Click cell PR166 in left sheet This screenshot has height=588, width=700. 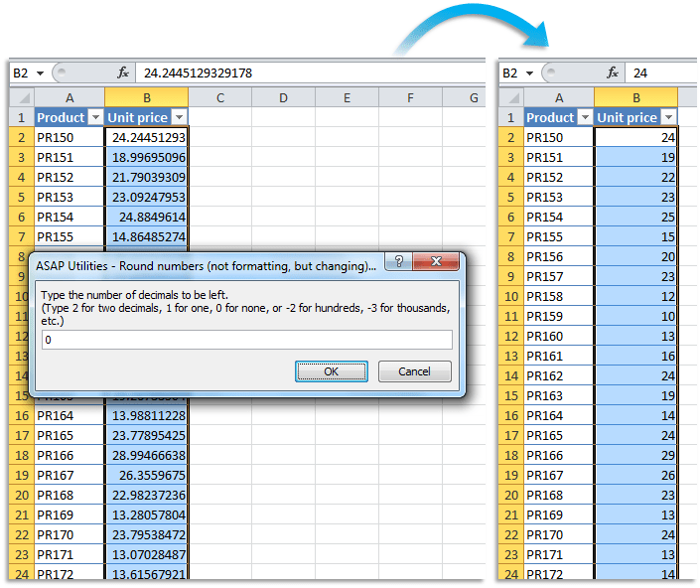point(70,455)
